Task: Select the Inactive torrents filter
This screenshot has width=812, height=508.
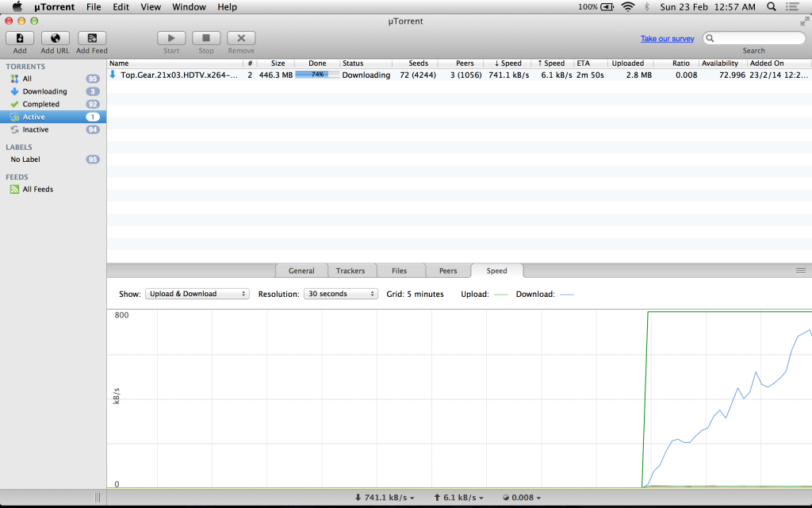Action: [x=53, y=129]
